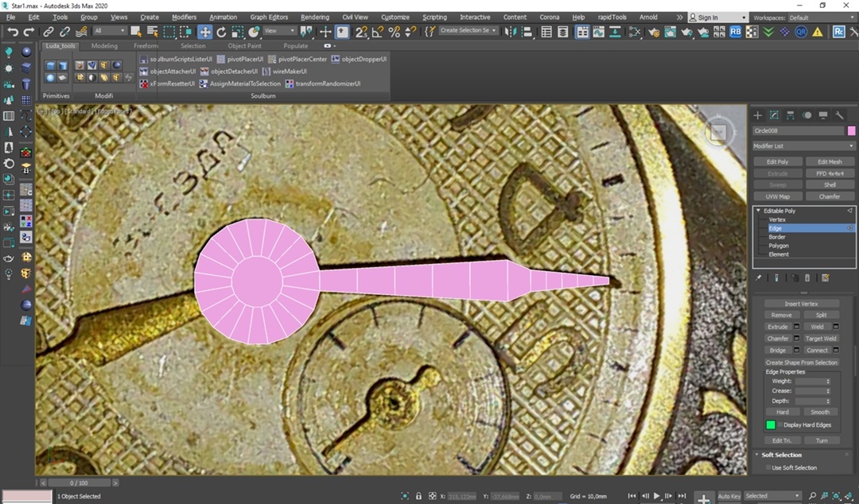Activate the Select and Uniform Scale tool
The image size is (859, 504).
pyautogui.click(x=238, y=32)
